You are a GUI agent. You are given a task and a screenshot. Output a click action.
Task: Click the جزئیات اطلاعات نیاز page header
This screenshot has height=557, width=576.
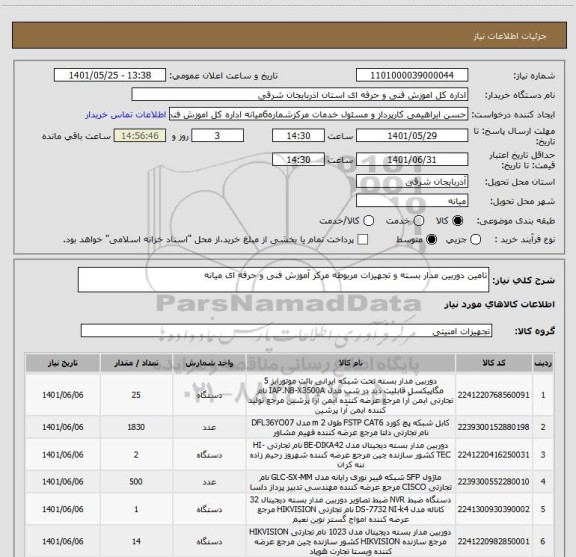[x=510, y=36]
